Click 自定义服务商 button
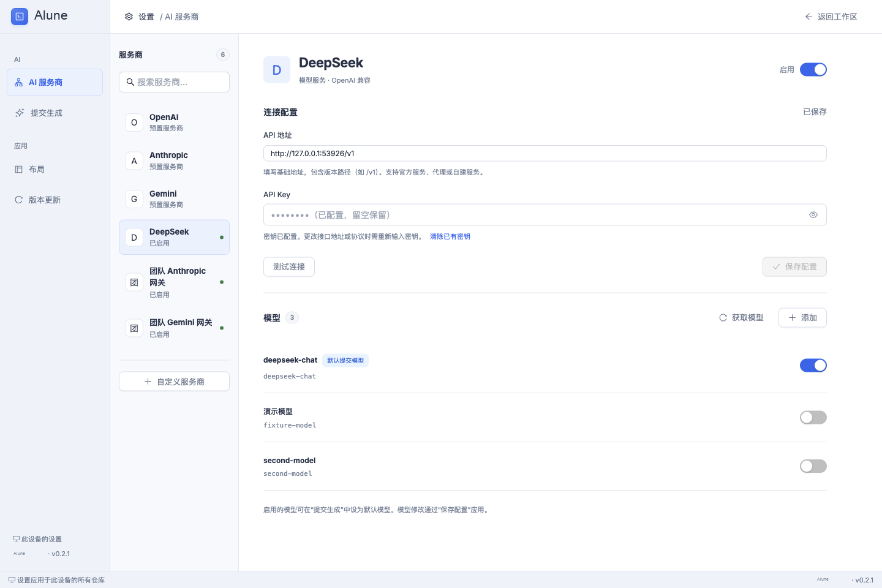The height and width of the screenshot is (588, 882). point(174,382)
